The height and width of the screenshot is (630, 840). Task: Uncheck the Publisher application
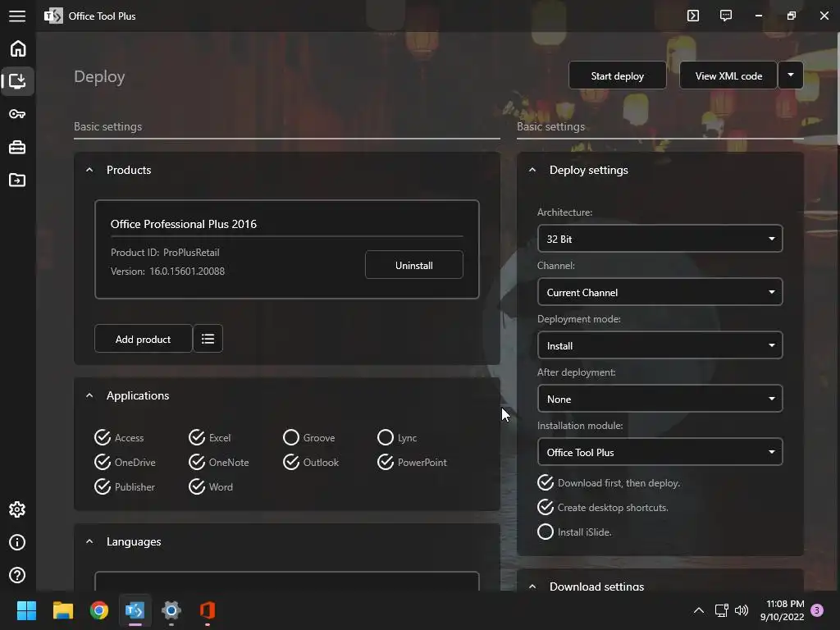[x=125, y=487]
